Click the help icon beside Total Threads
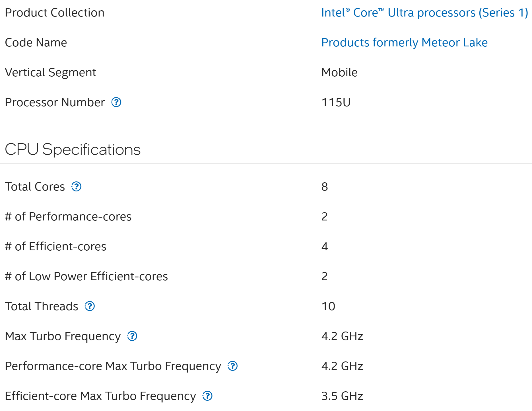Viewport: 532px width, 411px height. tap(90, 306)
